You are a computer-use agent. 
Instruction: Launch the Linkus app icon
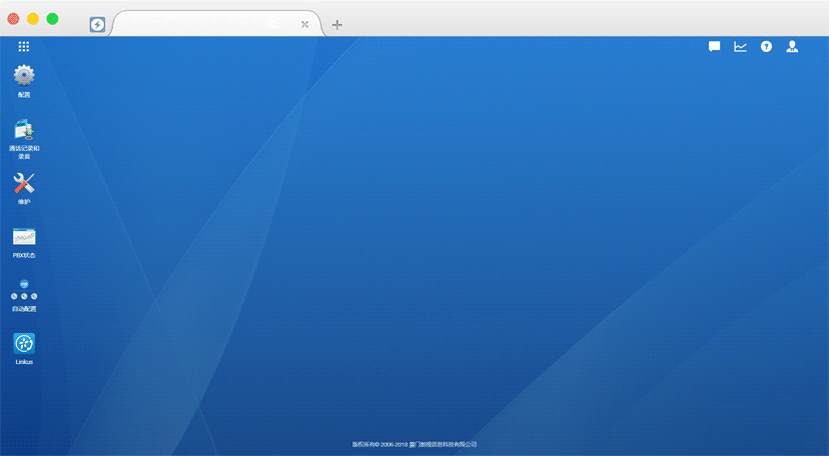click(x=24, y=343)
